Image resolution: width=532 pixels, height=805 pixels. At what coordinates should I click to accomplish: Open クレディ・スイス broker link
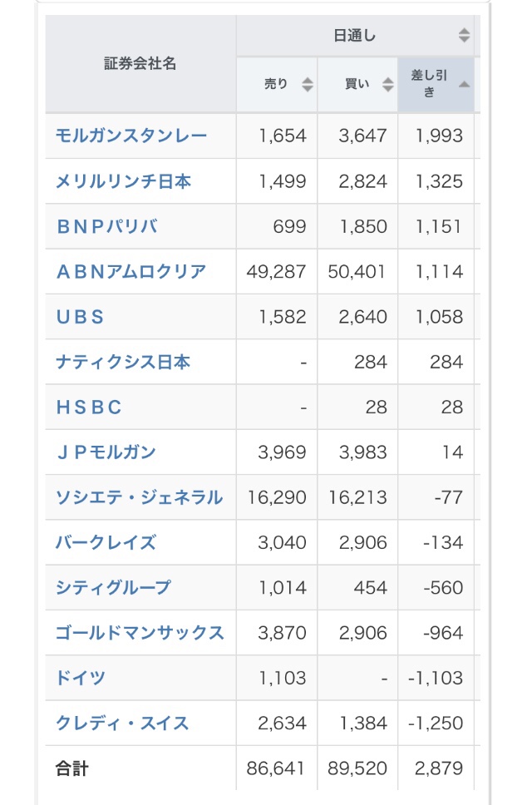tap(122, 724)
